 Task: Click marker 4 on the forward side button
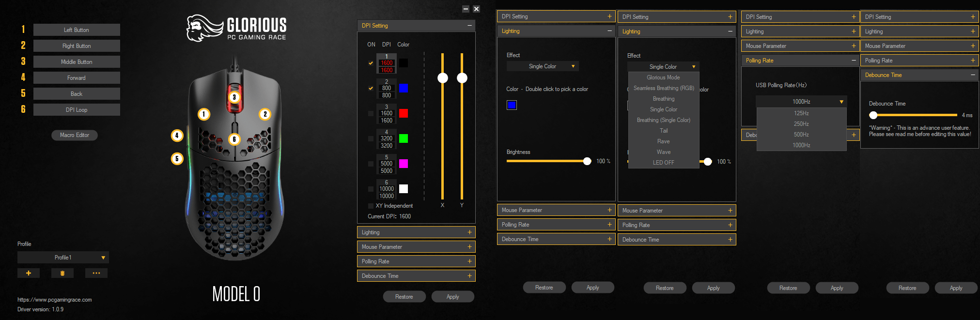177,136
